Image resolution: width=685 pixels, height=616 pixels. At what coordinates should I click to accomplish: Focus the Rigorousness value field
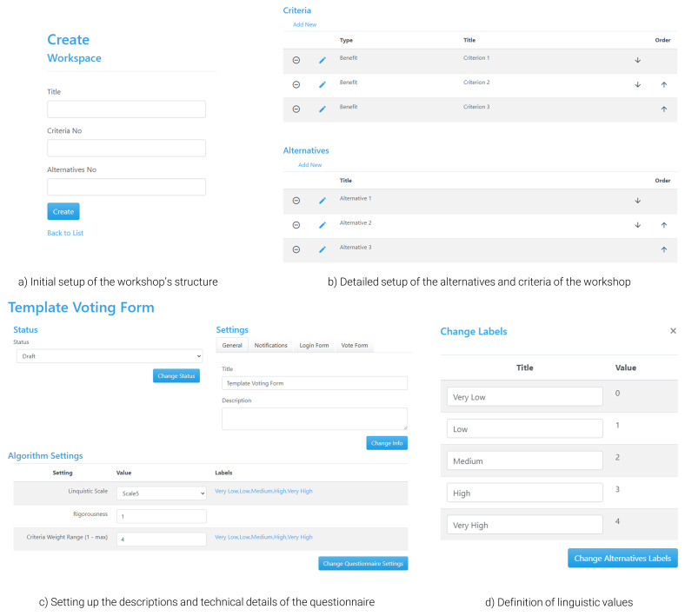pos(161,516)
